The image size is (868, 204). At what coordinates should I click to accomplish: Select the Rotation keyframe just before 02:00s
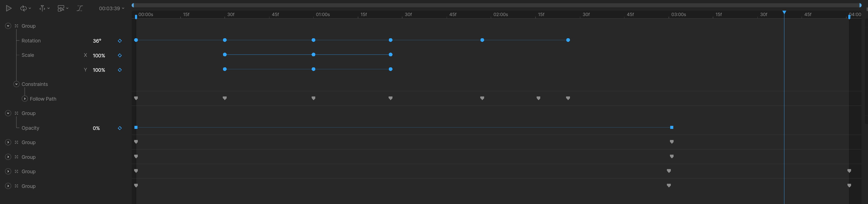(482, 40)
